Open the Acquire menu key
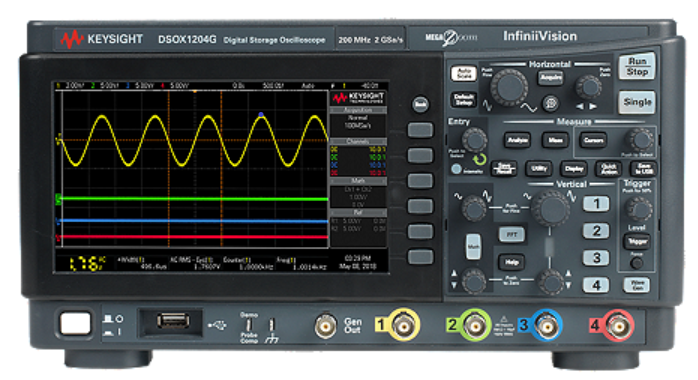Viewport: 698px width, 380px height. pos(551,78)
